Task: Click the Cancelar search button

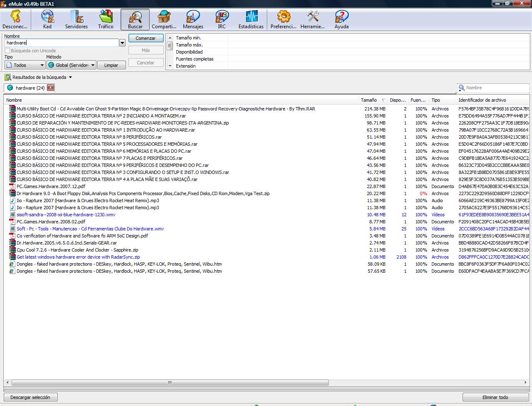Action: 145,63
